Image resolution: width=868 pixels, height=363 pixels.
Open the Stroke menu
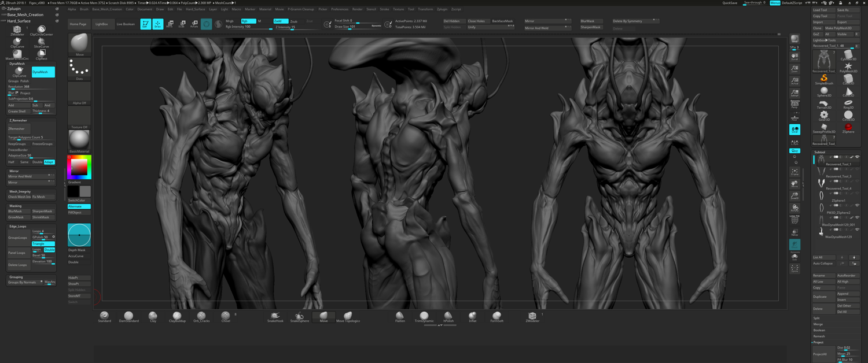[x=385, y=9]
